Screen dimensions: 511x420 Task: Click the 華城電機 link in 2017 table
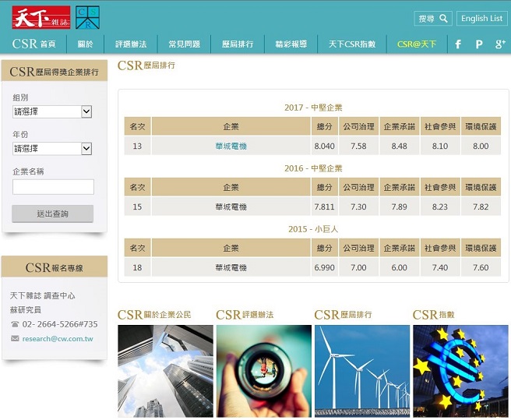(231, 146)
